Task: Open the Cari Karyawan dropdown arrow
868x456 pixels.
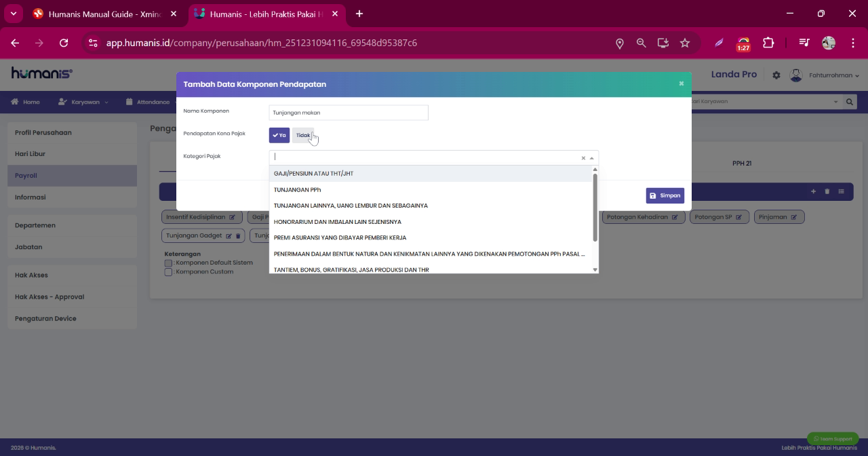Action: (x=836, y=102)
